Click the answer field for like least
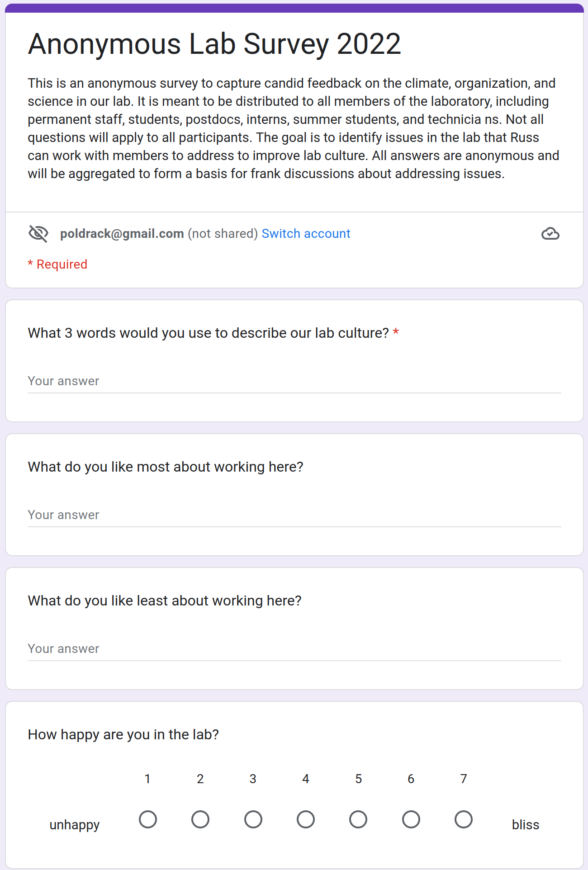The width and height of the screenshot is (588, 870). pyautogui.click(x=294, y=649)
